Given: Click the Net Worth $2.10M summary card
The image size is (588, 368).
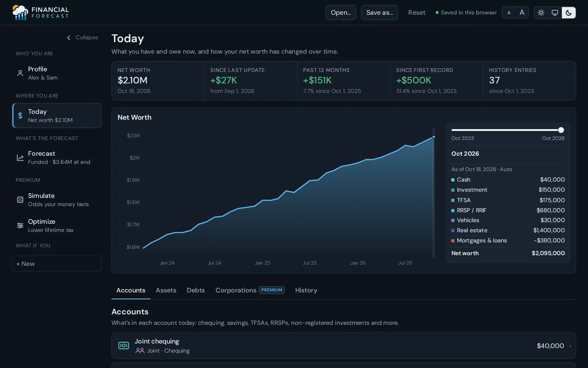Looking at the screenshot, I should pos(158,80).
